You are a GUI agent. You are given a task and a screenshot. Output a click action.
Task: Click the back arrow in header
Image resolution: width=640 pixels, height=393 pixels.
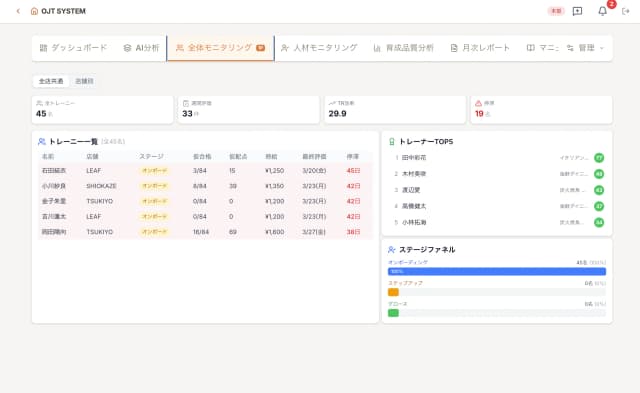(18, 11)
